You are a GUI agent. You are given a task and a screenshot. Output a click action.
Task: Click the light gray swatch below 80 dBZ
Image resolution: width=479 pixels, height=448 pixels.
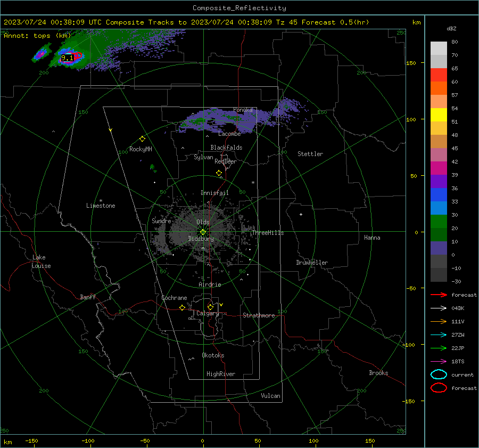(x=439, y=48)
